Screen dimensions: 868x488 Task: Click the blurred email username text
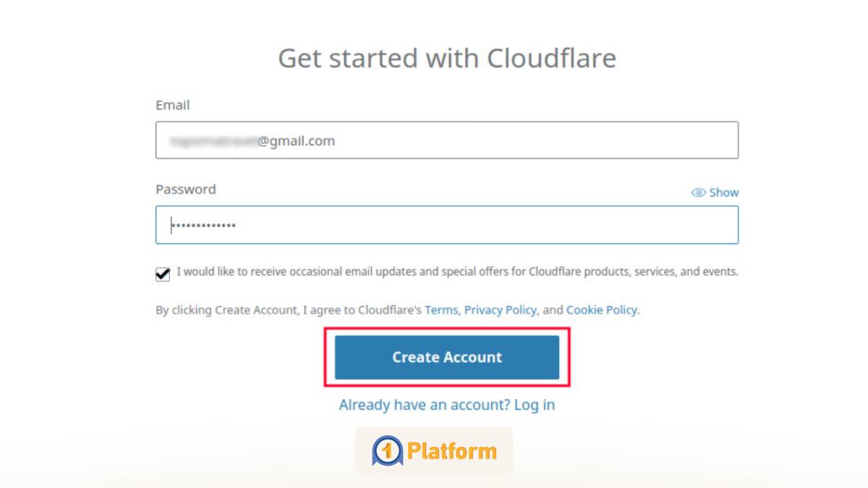(x=213, y=141)
